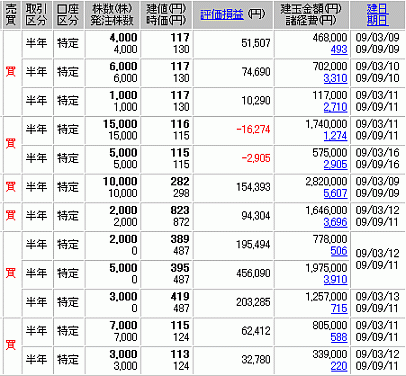Click the bold 282 entry price
The image size is (406, 376).
click(180, 181)
